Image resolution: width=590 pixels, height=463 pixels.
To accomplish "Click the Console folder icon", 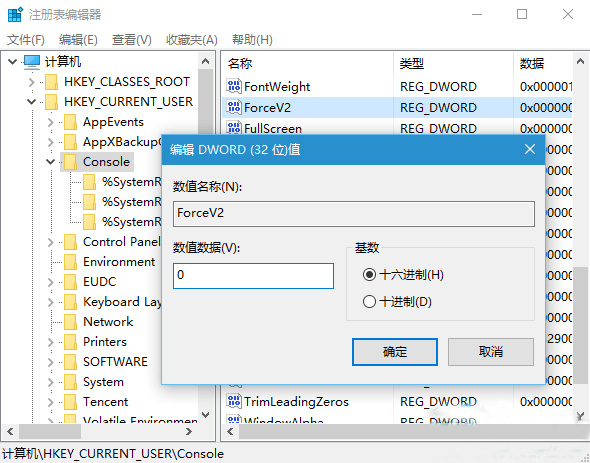I will pyautogui.click(x=70, y=162).
